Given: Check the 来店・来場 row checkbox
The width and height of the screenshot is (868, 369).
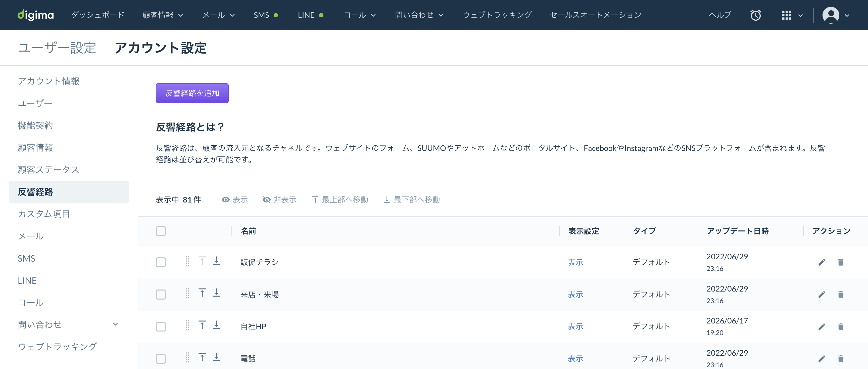Looking at the screenshot, I should (x=161, y=295).
